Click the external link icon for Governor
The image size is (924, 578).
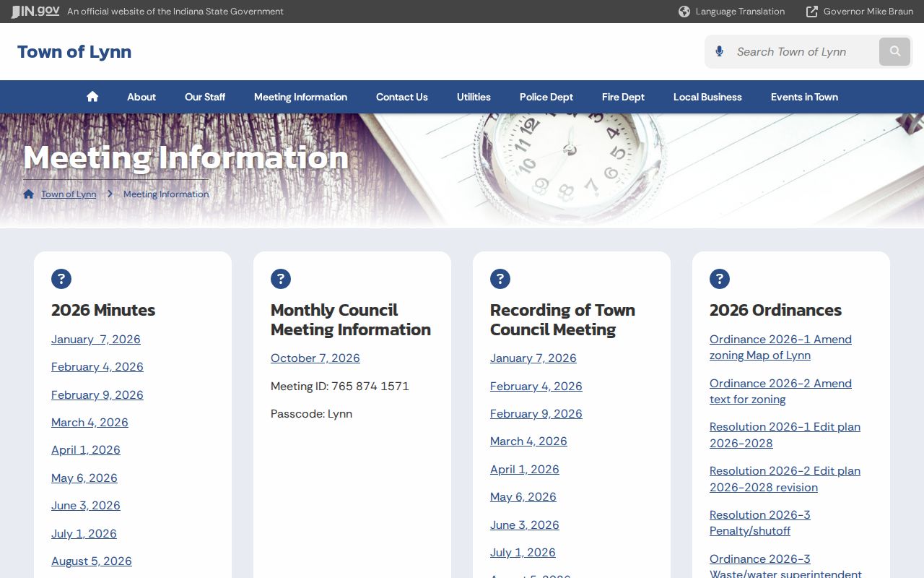(812, 12)
